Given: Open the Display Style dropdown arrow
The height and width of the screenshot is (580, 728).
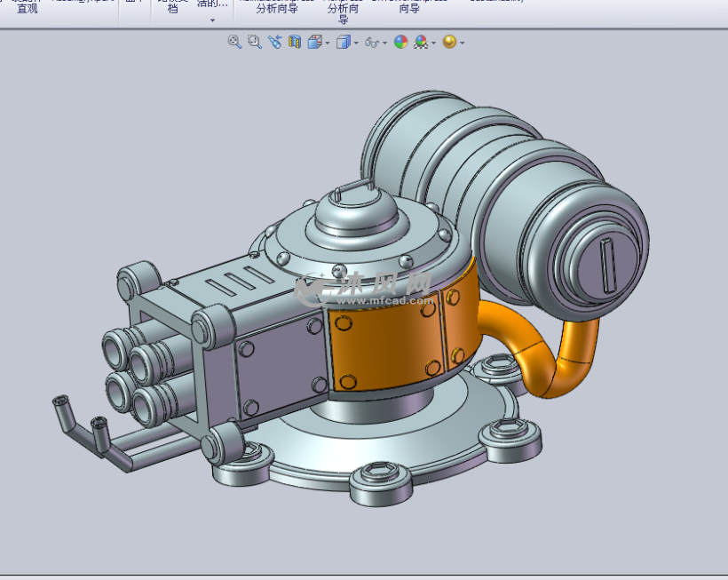Looking at the screenshot, I should click(354, 42).
